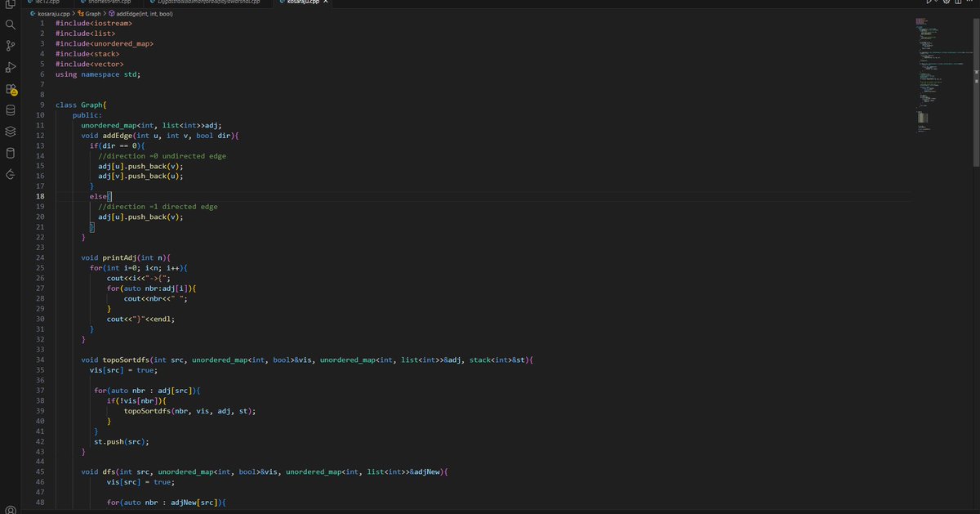
Task: Click kosaraju.cpp in the breadcrumb
Action: pos(54,14)
